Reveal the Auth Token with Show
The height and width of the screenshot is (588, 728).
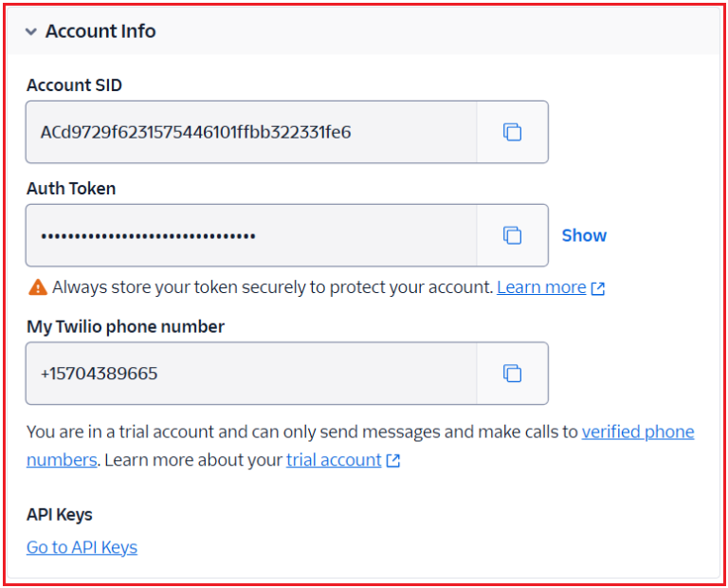click(584, 235)
